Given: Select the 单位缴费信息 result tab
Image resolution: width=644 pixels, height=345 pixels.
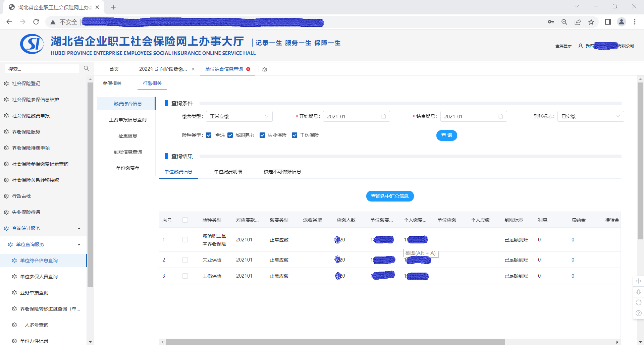Looking at the screenshot, I should pyautogui.click(x=178, y=172).
